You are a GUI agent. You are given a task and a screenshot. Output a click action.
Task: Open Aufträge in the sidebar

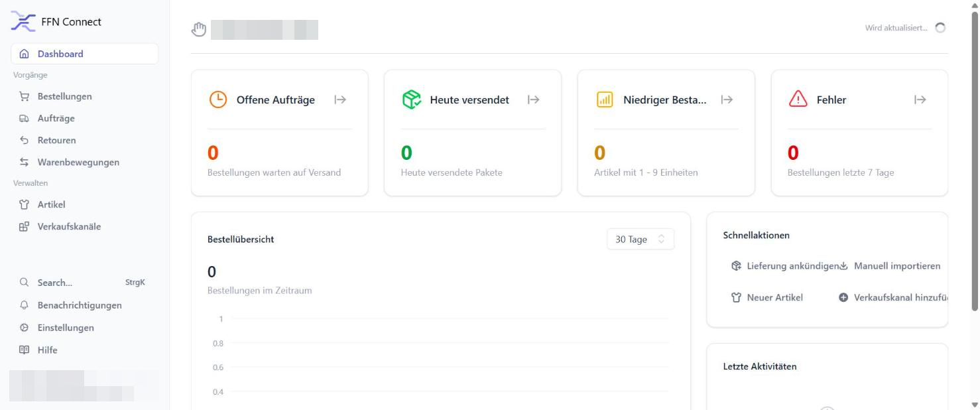(x=85, y=118)
